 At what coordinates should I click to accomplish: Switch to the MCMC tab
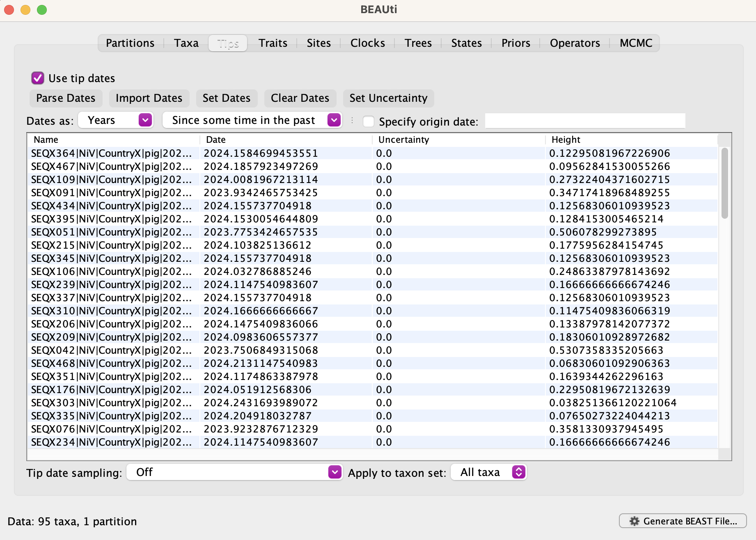(x=636, y=43)
